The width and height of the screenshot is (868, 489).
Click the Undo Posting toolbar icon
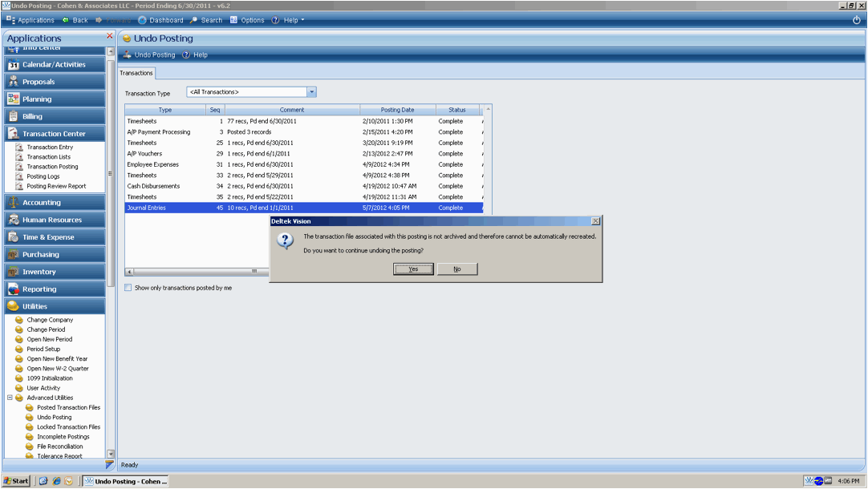tap(128, 55)
